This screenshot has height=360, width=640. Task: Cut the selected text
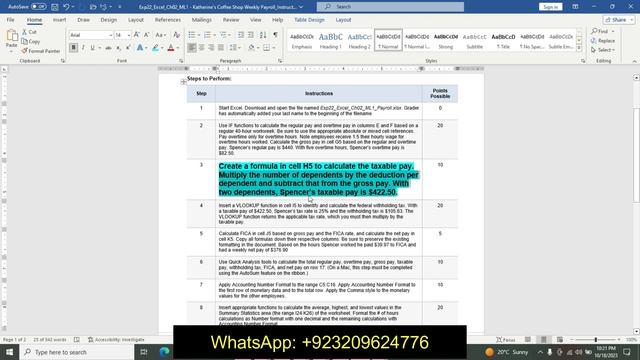click(29, 32)
